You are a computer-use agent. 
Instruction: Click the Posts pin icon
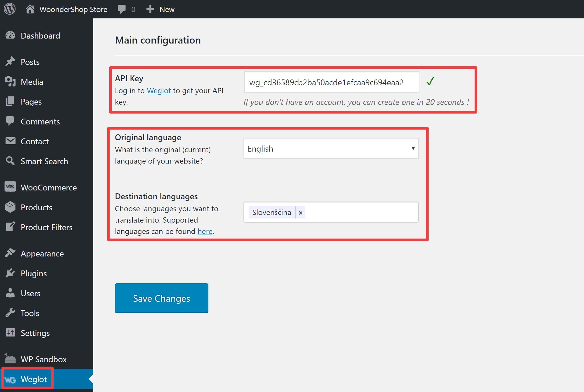point(10,62)
